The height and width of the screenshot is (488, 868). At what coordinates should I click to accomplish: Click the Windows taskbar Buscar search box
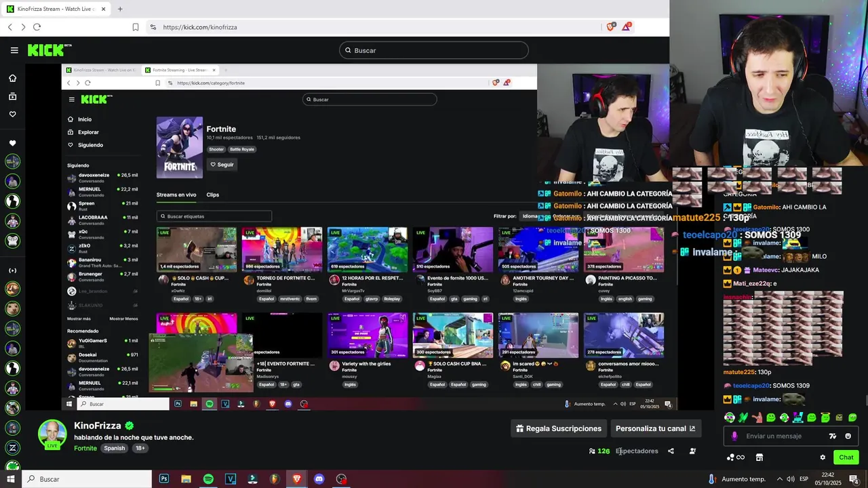[87, 479]
